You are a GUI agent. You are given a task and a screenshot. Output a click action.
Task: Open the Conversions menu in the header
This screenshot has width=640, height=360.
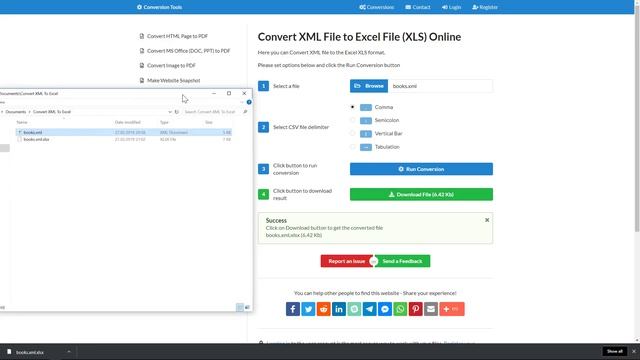[x=376, y=7]
